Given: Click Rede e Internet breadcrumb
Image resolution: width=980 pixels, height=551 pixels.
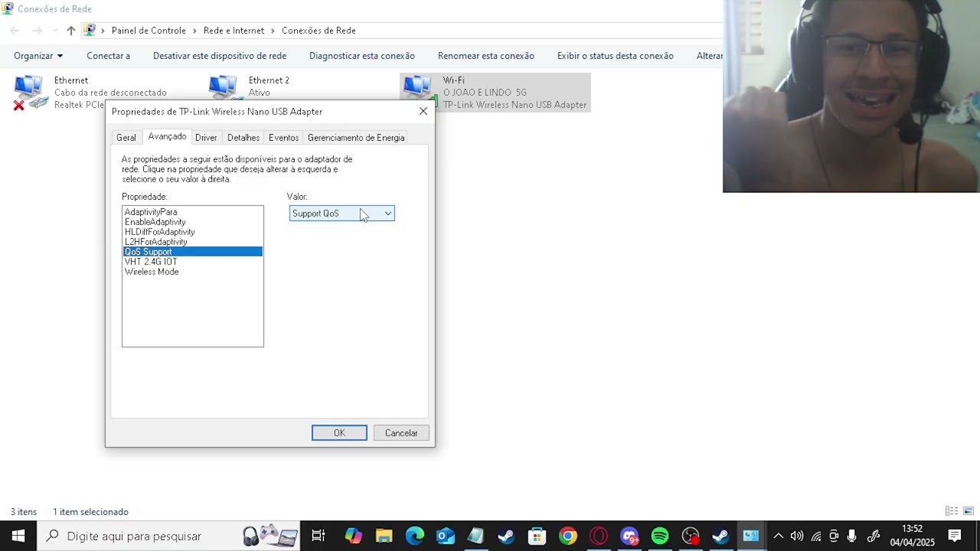Looking at the screenshot, I should tap(234, 31).
